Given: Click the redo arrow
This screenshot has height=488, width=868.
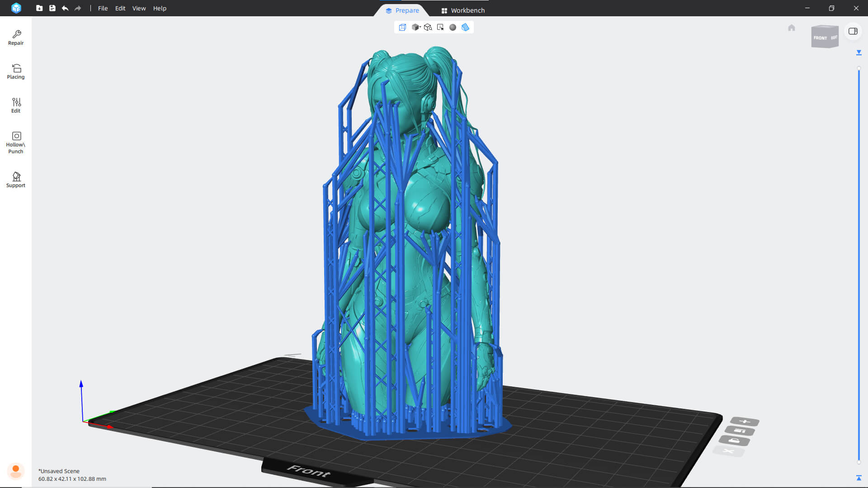Looking at the screenshot, I should click(78, 8).
